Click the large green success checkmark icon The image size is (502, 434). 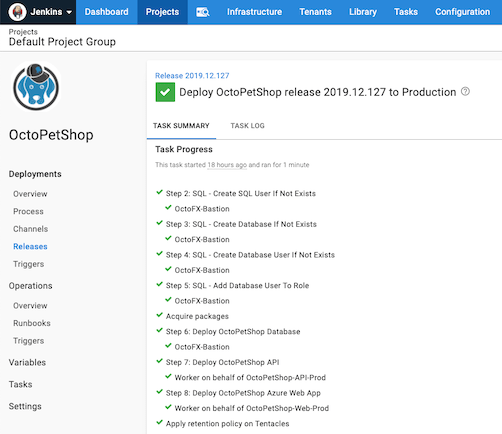click(x=165, y=92)
